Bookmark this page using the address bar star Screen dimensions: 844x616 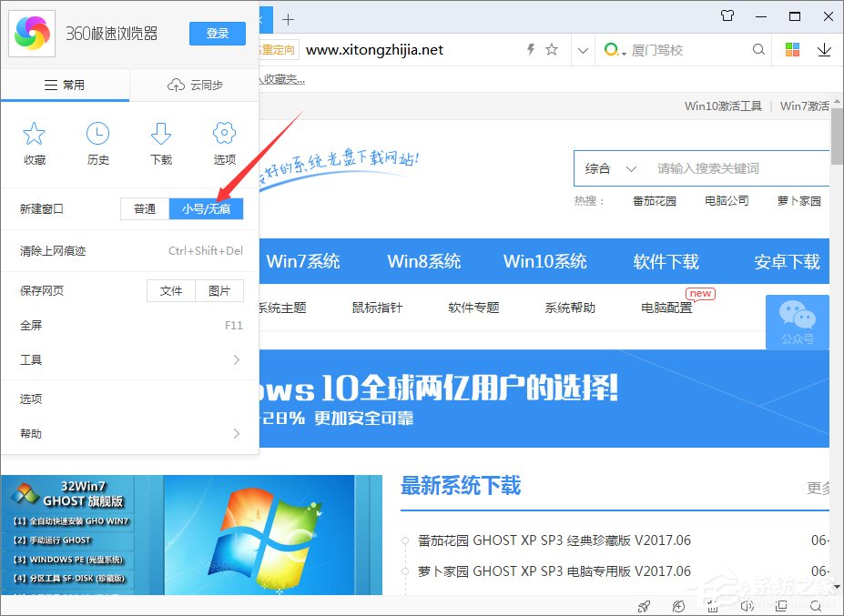(x=552, y=50)
